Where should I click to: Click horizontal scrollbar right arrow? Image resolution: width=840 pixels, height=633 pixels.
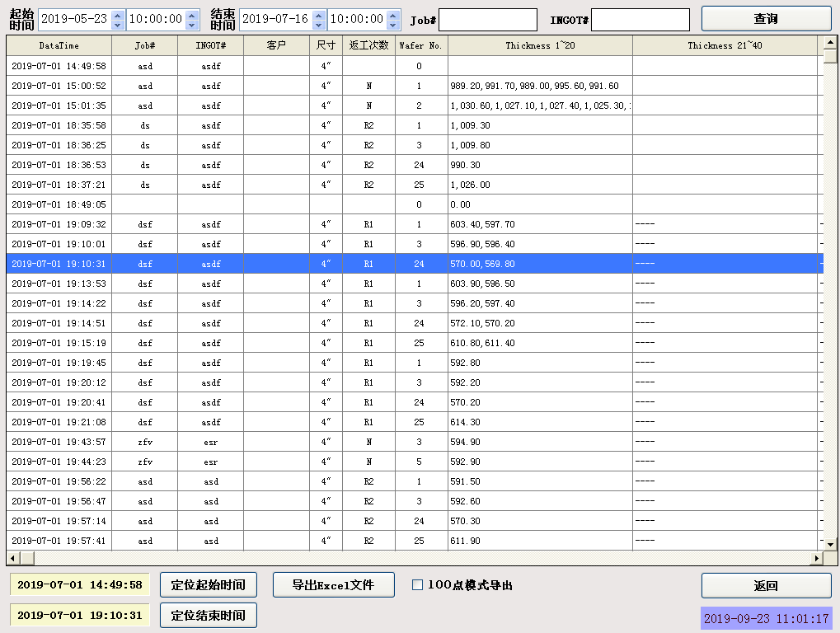(817, 558)
